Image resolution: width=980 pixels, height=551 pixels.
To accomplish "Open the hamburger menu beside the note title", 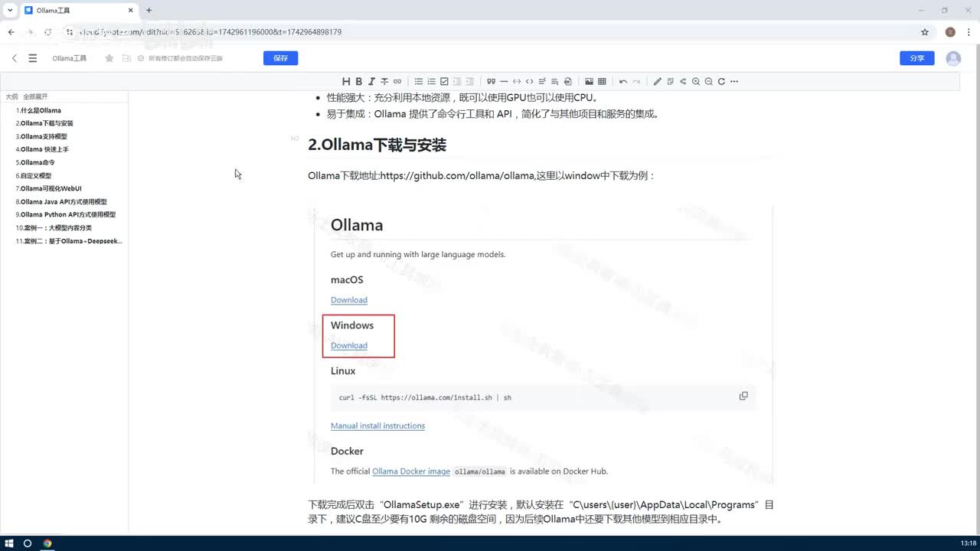I will (32, 58).
